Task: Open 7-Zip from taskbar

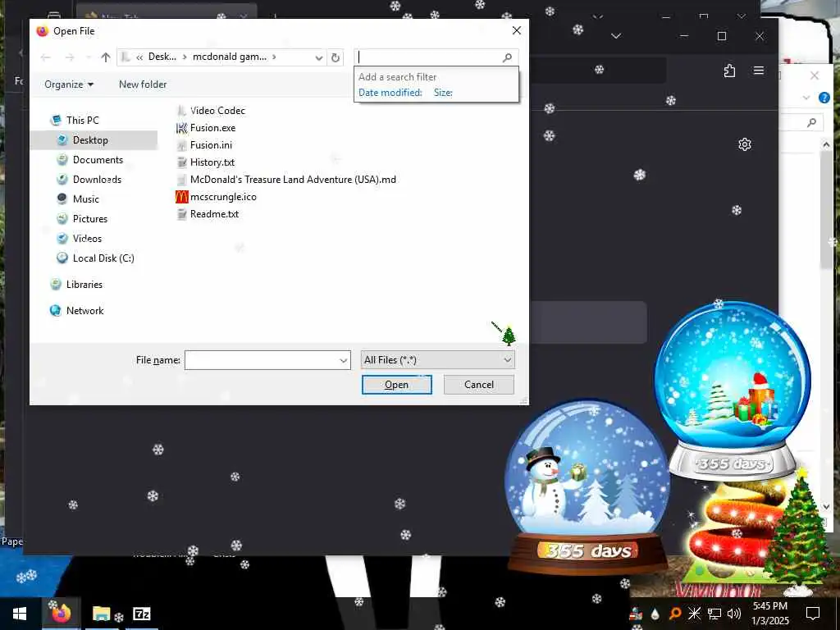Action: pos(141,614)
